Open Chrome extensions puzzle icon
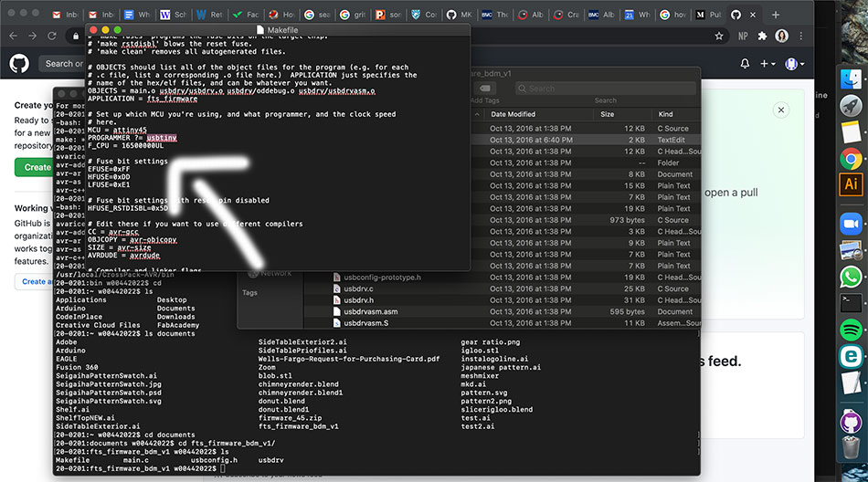This screenshot has width=868, height=482. 762,36
